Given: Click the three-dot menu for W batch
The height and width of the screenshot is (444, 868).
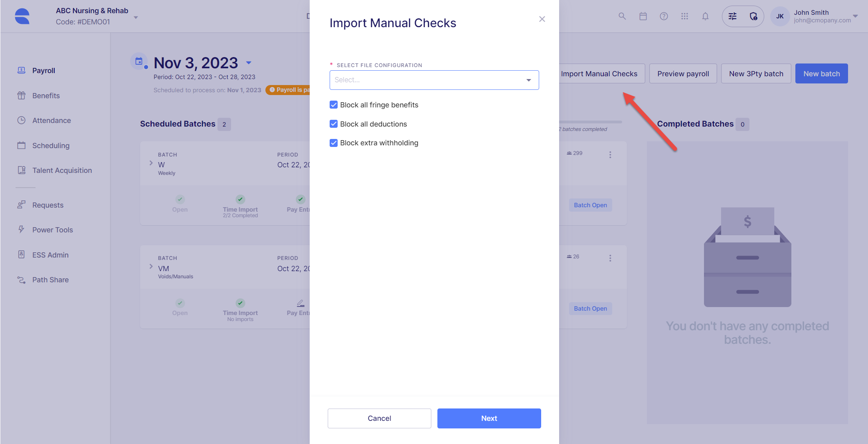Looking at the screenshot, I should 610,155.
